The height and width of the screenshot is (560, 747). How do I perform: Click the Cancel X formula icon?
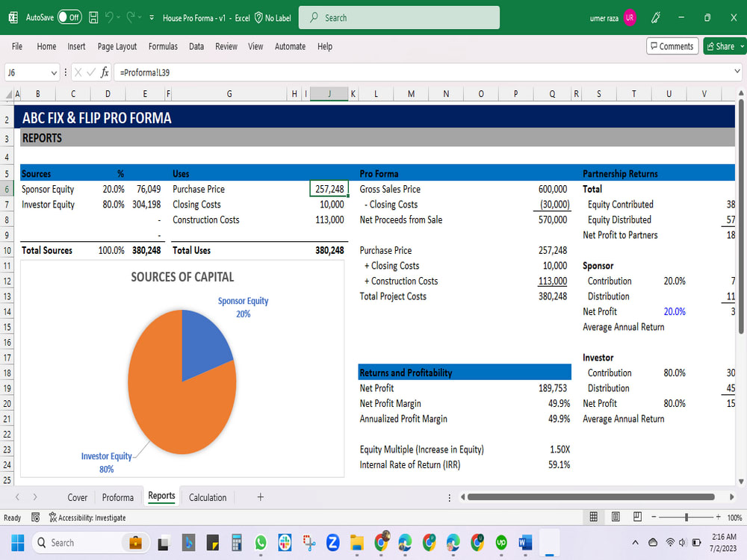coord(78,72)
